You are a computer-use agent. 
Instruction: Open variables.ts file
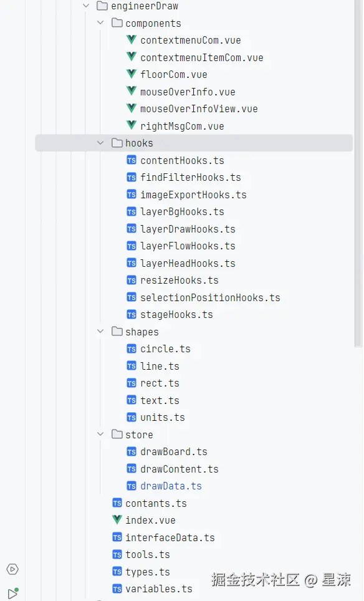(159, 589)
